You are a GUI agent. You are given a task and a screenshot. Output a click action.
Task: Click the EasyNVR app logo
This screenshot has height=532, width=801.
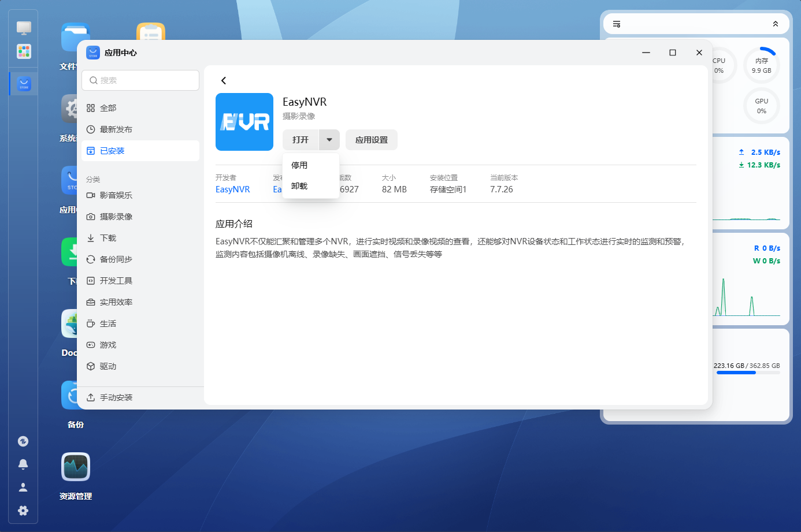pyautogui.click(x=244, y=122)
